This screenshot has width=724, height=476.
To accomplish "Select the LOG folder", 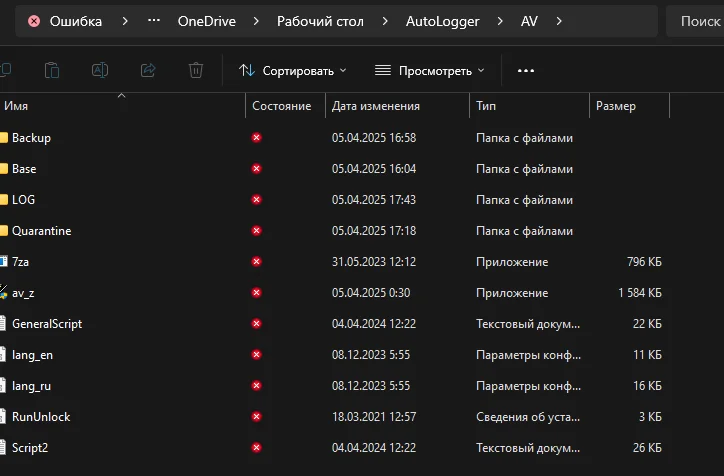I will [335, 199].
